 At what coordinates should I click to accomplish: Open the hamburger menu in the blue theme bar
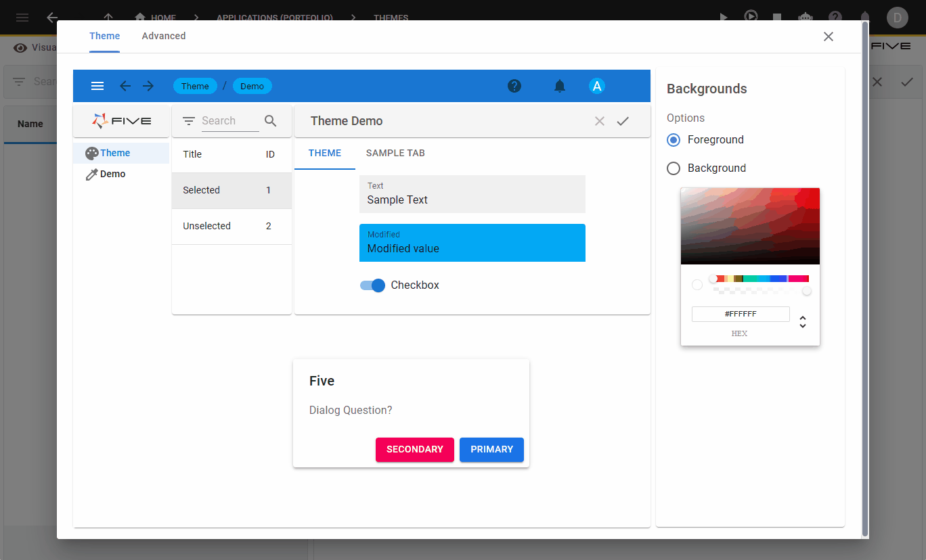97,86
